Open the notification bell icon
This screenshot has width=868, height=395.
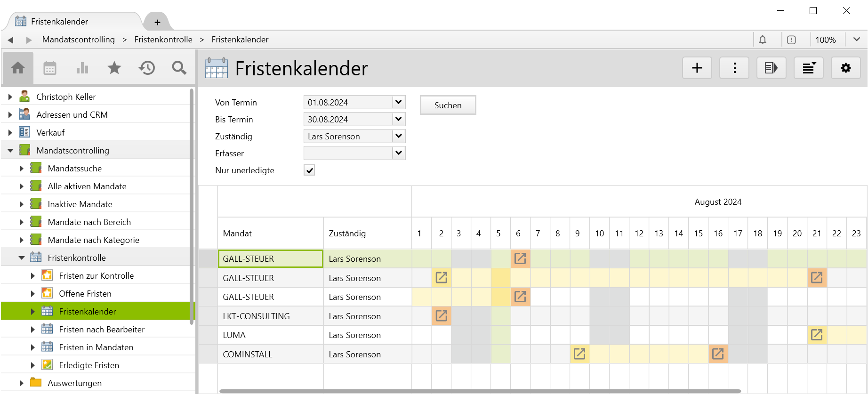coord(763,40)
